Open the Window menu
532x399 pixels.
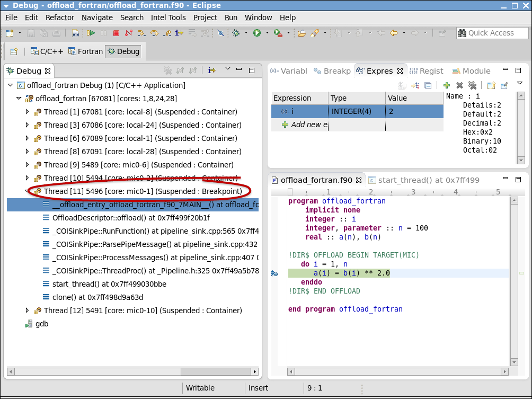(x=258, y=17)
